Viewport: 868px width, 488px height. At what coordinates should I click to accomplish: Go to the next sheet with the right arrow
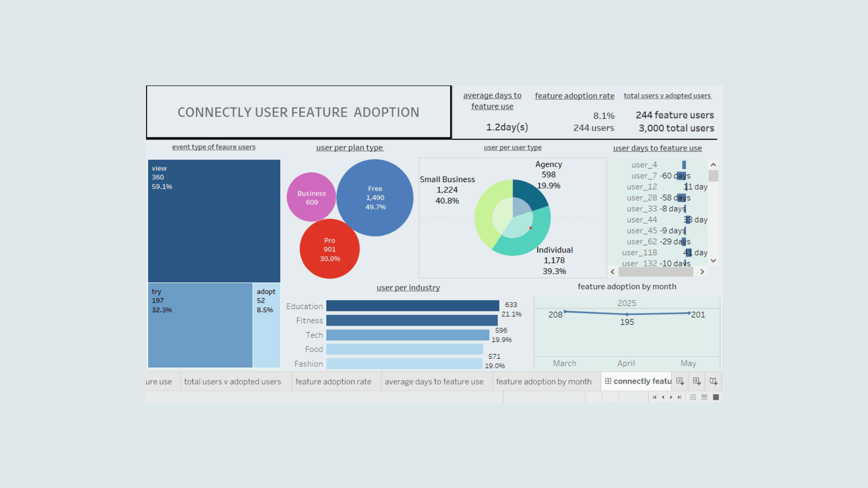(x=671, y=397)
